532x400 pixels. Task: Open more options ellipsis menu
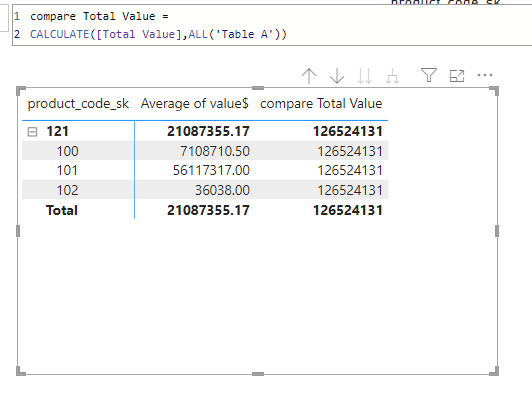pyautogui.click(x=484, y=75)
